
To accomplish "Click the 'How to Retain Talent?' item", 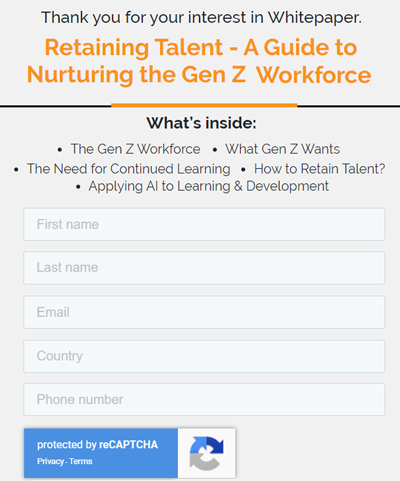I will click(x=319, y=169).
